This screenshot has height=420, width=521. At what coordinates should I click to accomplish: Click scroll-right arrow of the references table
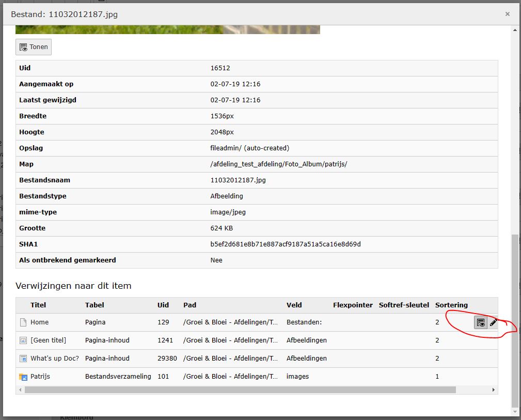pyautogui.click(x=493, y=390)
